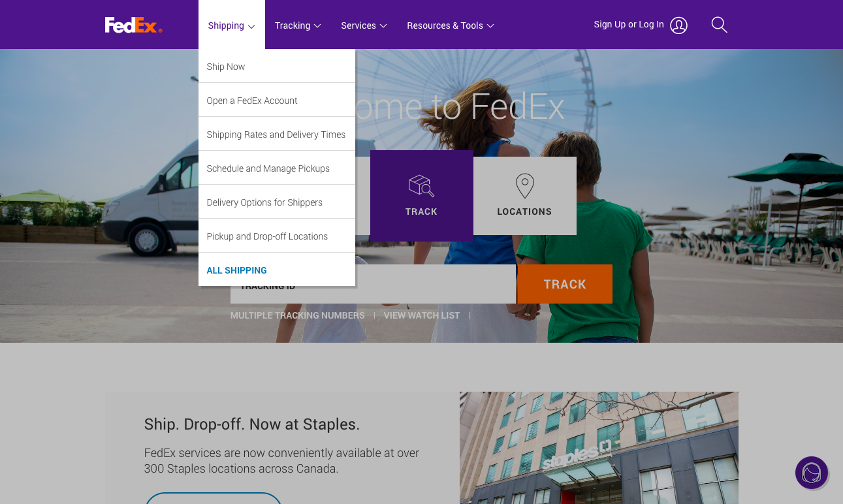Viewport: 843px width, 504px height.
Task: Open Shipping Rates and Delivery Times
Action: [x=277, y=134]
